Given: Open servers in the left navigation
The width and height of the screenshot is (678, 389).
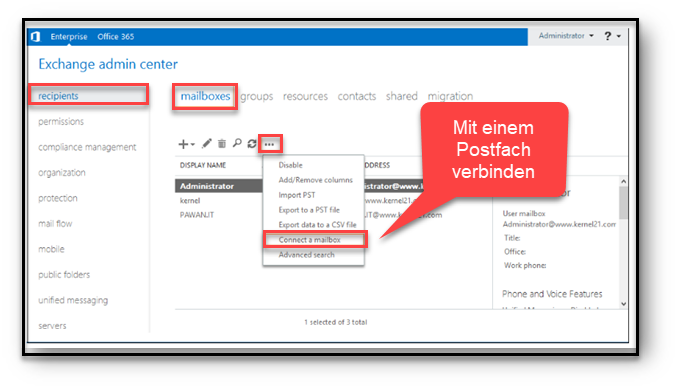Looking at the screenshot, I should tap(52, 326).
